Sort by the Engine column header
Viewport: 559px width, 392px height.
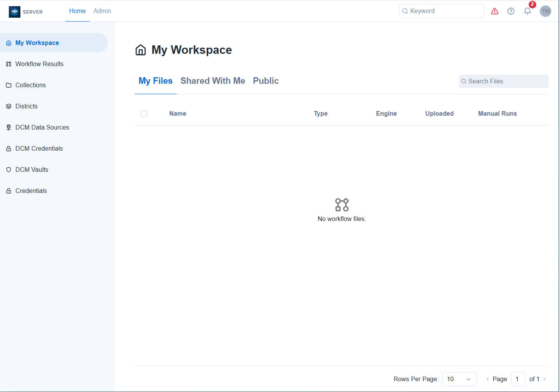pyautogui.click(x=386, y=114)
